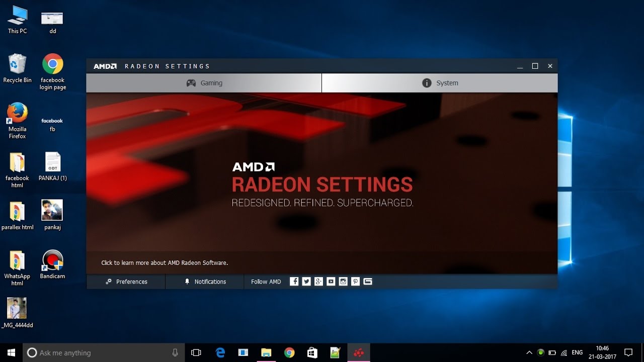Launch Microsoft Edge from the taskbar
The height and width of the screenshot is (362, 644).
point(220,352)
